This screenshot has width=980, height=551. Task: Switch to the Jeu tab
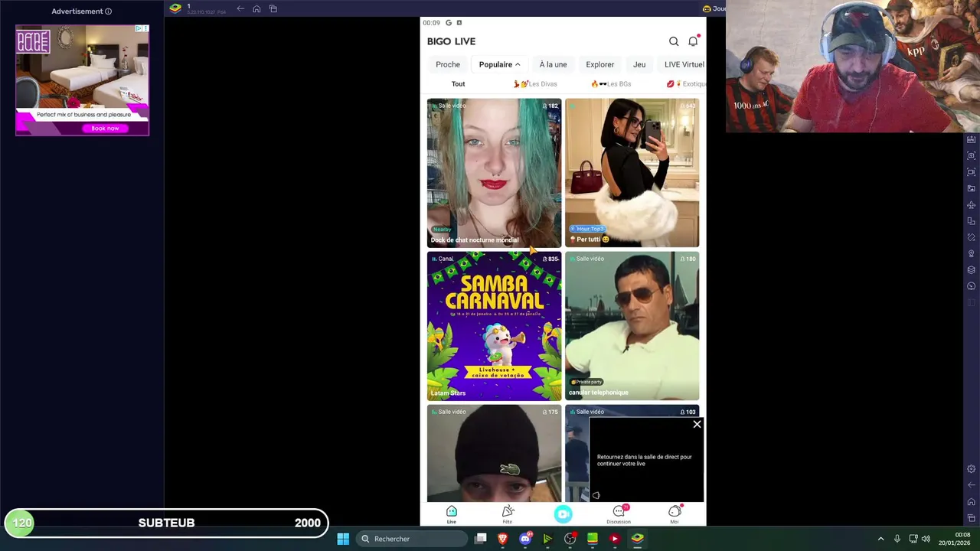click(x=639, y=64)
